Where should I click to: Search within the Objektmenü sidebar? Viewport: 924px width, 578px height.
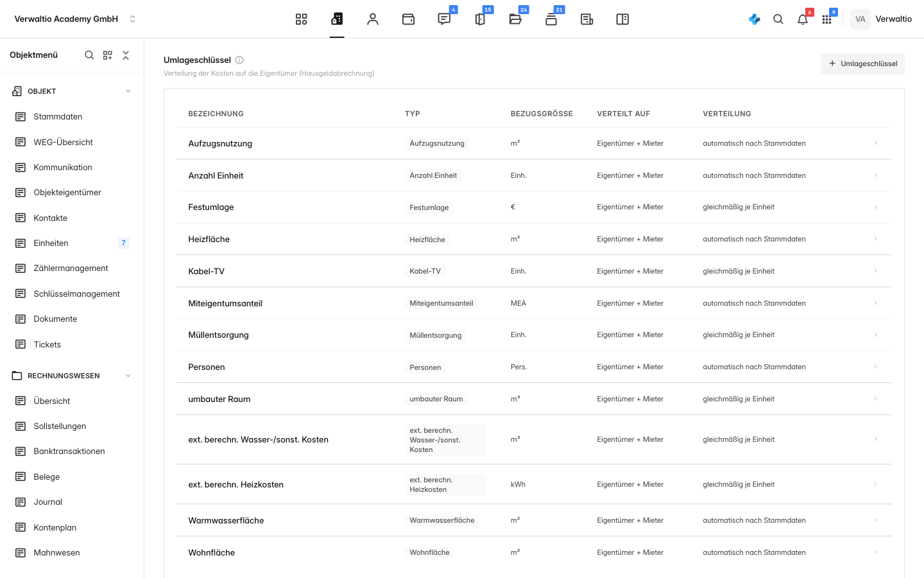click(x=89, y=55)
